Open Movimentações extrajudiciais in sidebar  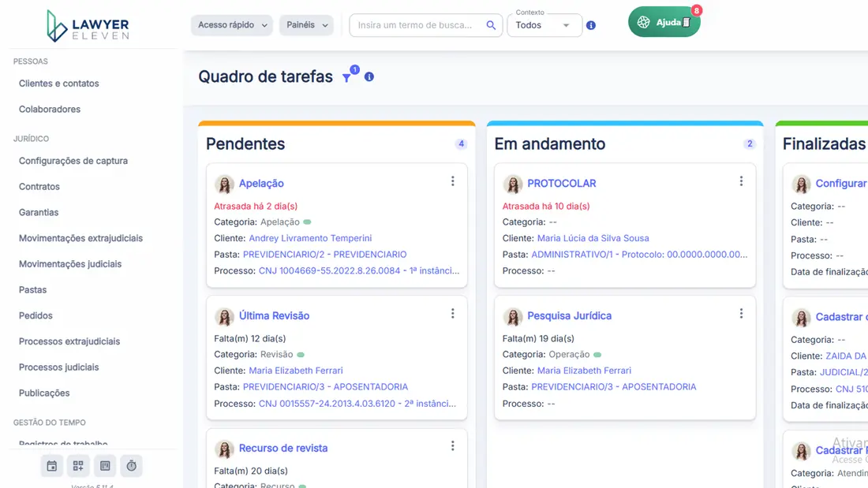coord(80,238)
